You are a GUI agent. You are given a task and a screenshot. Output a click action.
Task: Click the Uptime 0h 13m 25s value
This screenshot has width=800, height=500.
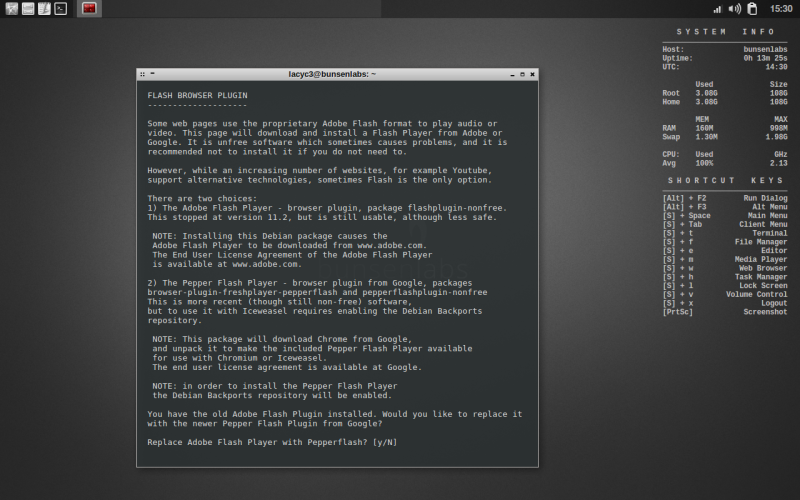[x=765, y=58]
